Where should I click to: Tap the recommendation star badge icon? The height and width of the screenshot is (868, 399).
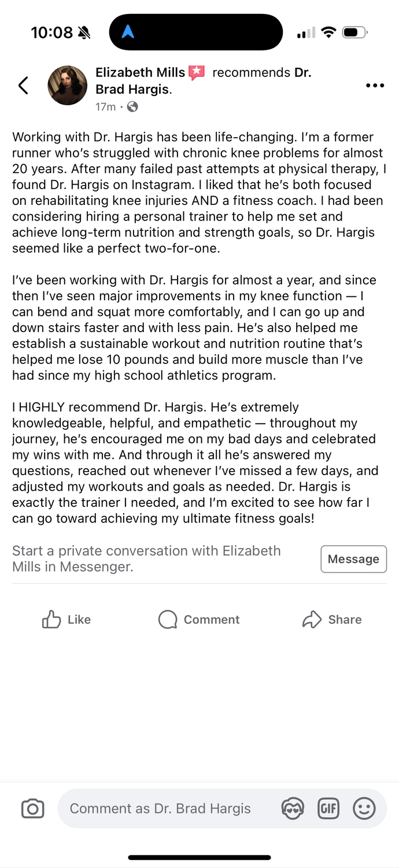tap(197, 72)
